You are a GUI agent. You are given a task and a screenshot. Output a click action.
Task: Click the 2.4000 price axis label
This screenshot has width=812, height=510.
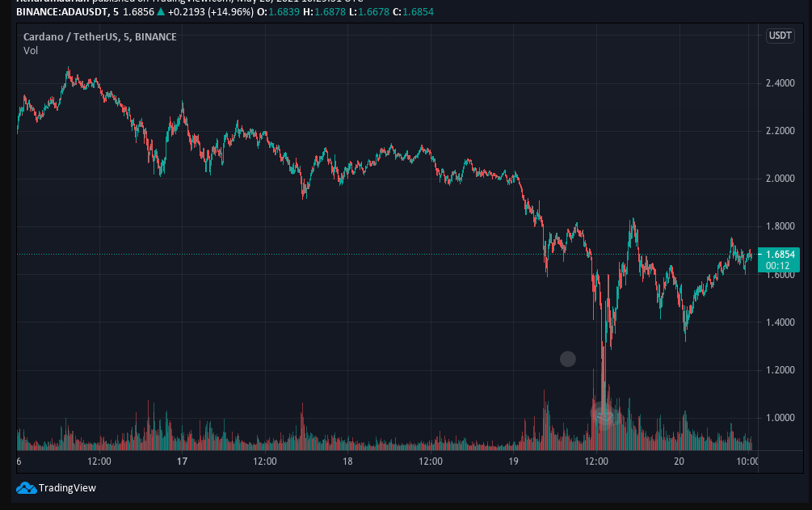tap(780, 83)
